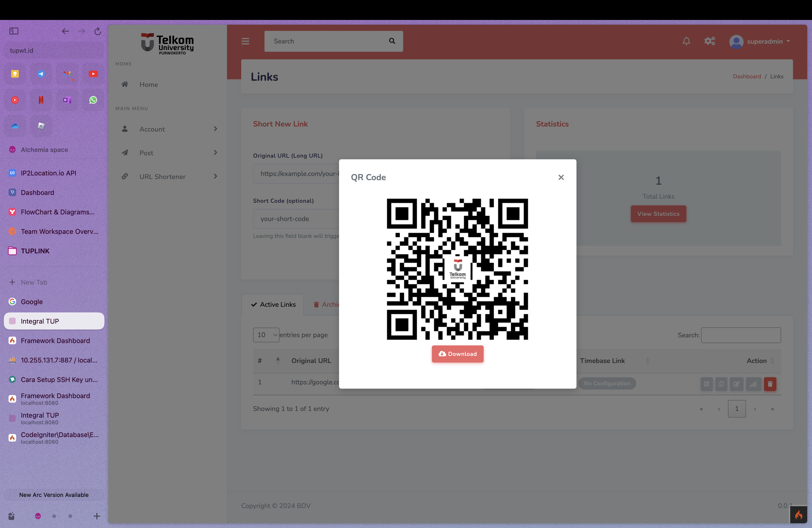Download the QR code image
This screenshot has width=812, height=528.
coord(458,354)
